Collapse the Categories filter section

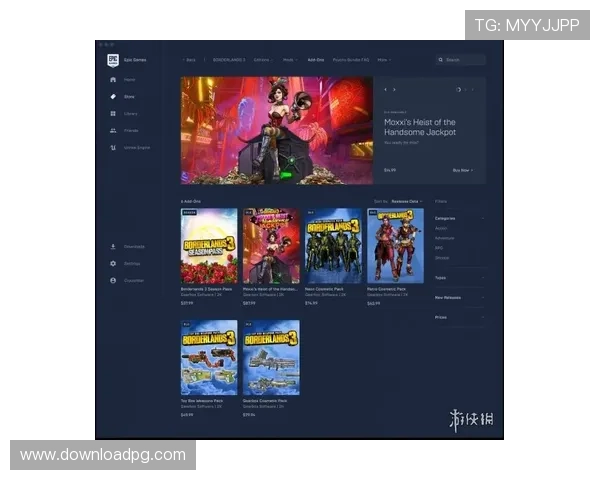point(484,217)
